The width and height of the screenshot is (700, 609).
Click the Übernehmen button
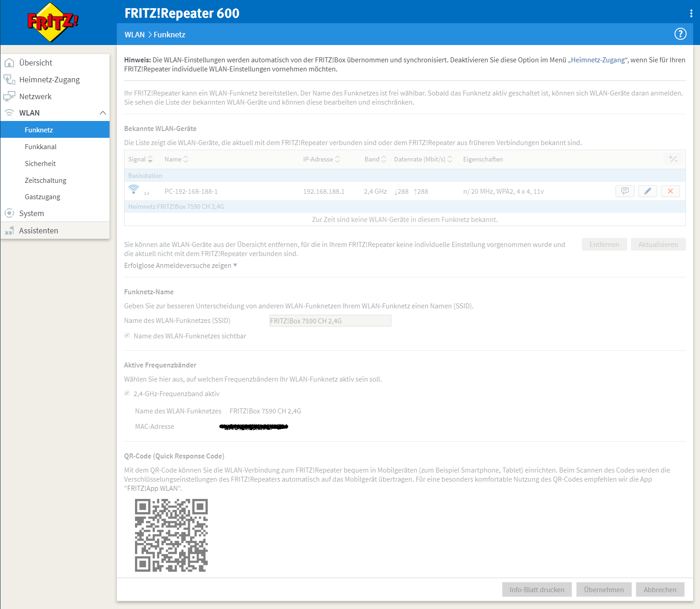[x=604, y=589]
